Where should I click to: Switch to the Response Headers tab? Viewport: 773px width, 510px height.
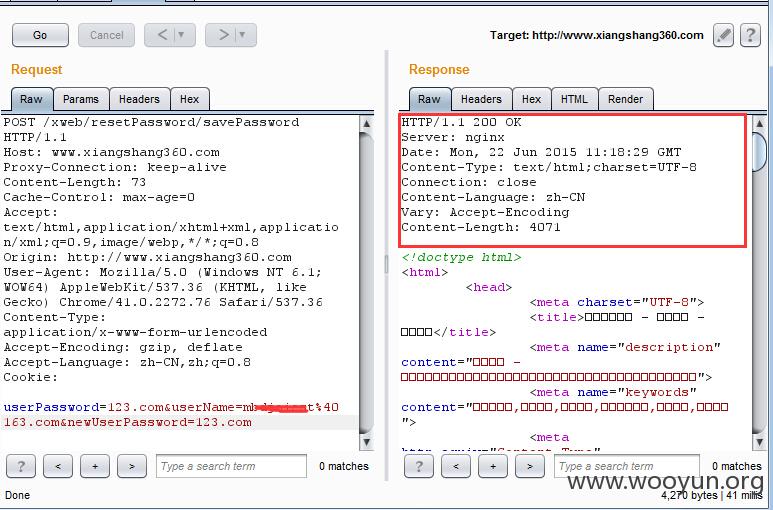pos(482,99)
